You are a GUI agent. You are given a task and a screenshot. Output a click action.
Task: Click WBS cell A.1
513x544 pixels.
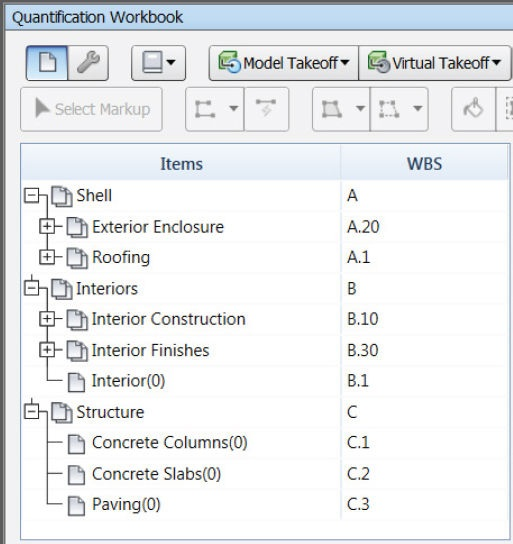tap(424, 257)
